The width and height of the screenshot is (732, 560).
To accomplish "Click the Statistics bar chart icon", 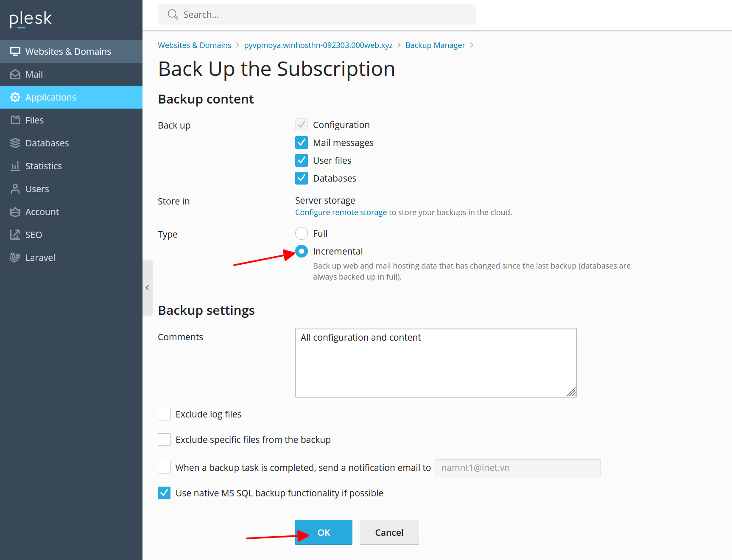I will 15,166.
